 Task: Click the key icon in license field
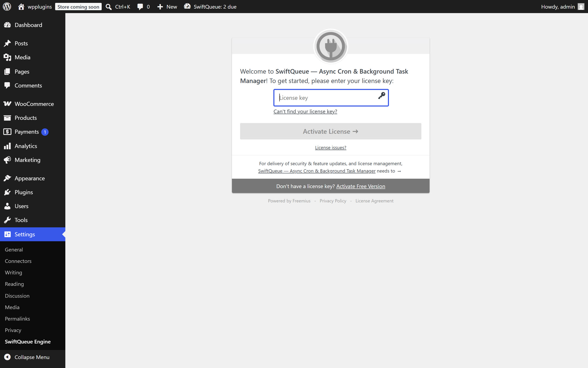click(382, 95)
